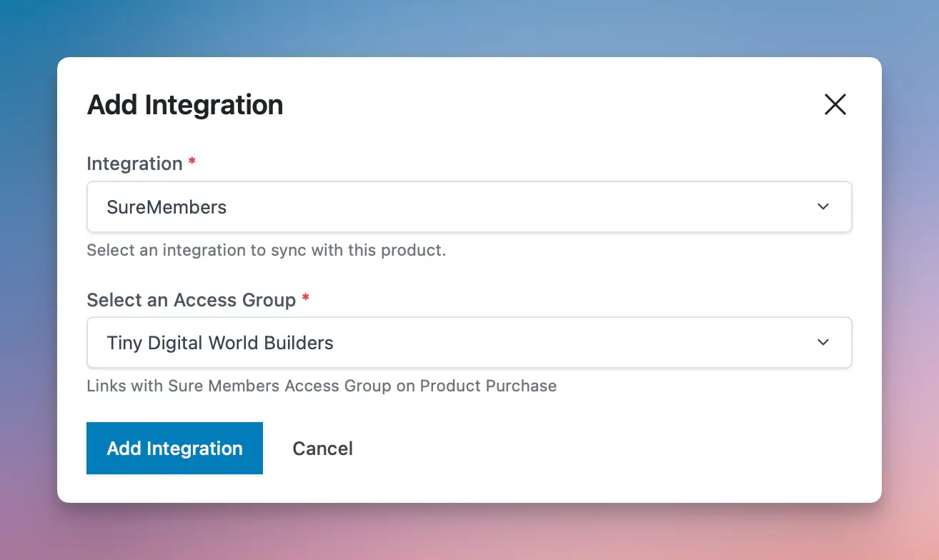Click the 'Links with Sure Members Access Group' help text
The image size is (939, 560).
[x=322, y=386]
